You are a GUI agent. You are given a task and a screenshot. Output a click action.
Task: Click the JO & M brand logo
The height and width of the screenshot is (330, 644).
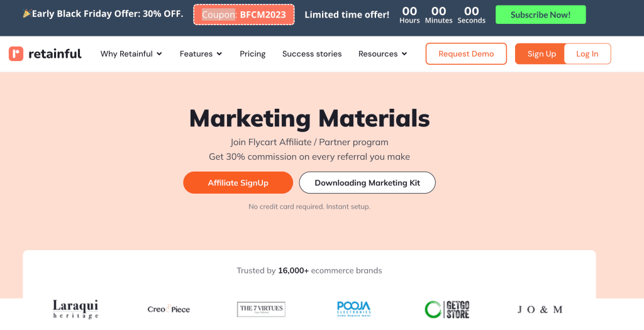point(540,309)
